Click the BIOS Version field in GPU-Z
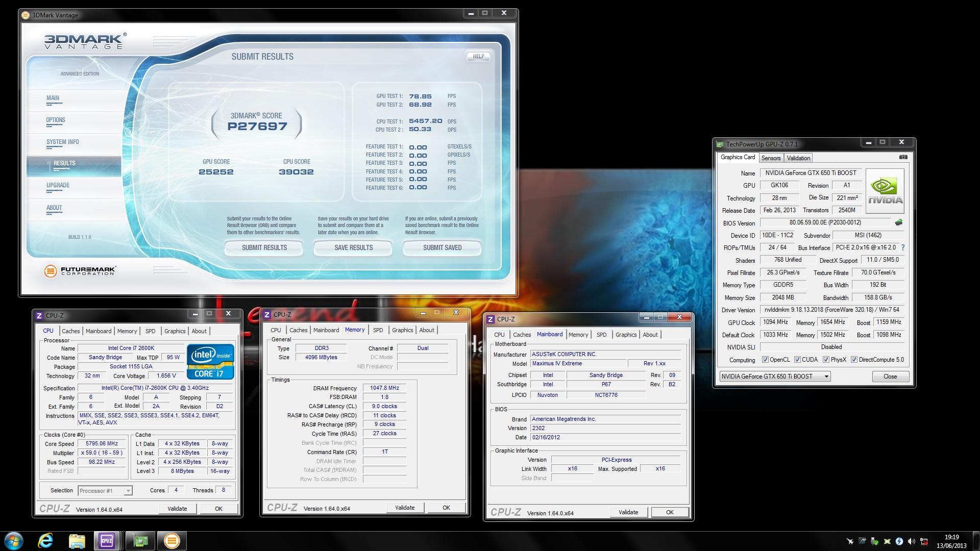Screen dimensions: 980x551 825,222
